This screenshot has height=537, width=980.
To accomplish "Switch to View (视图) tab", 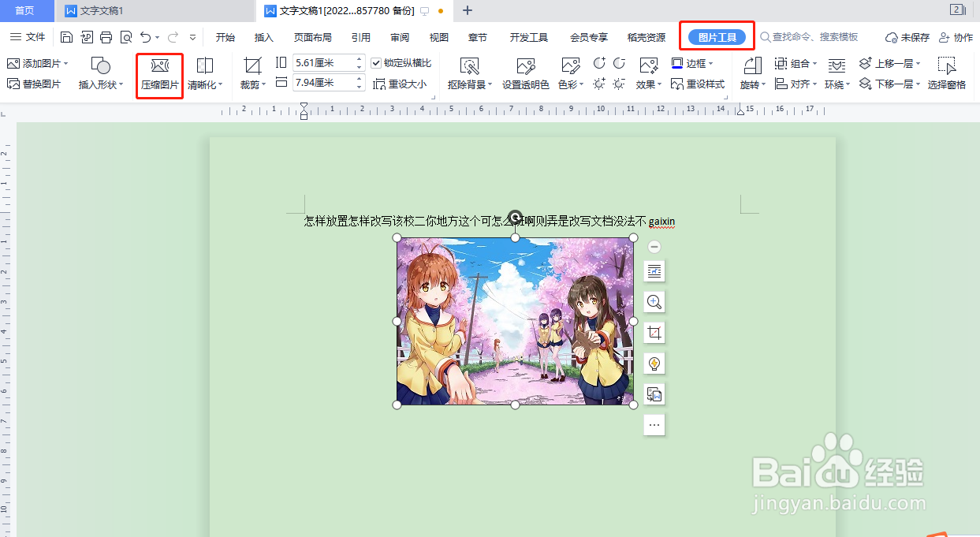I will 439,37.
